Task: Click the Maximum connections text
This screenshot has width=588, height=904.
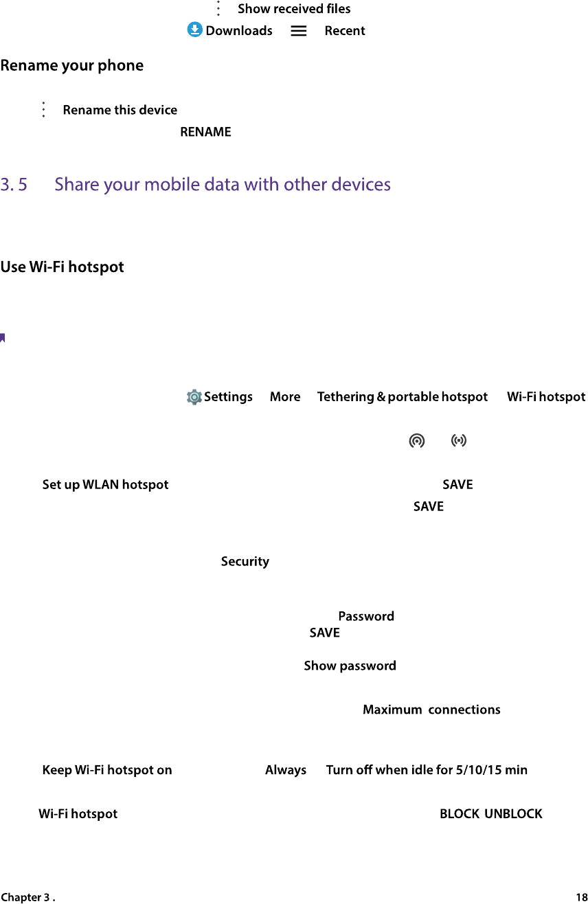Action: coord(431,710)
